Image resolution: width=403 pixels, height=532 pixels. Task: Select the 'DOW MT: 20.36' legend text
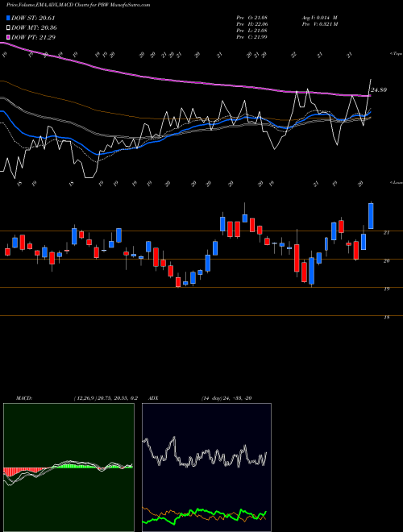34,28
